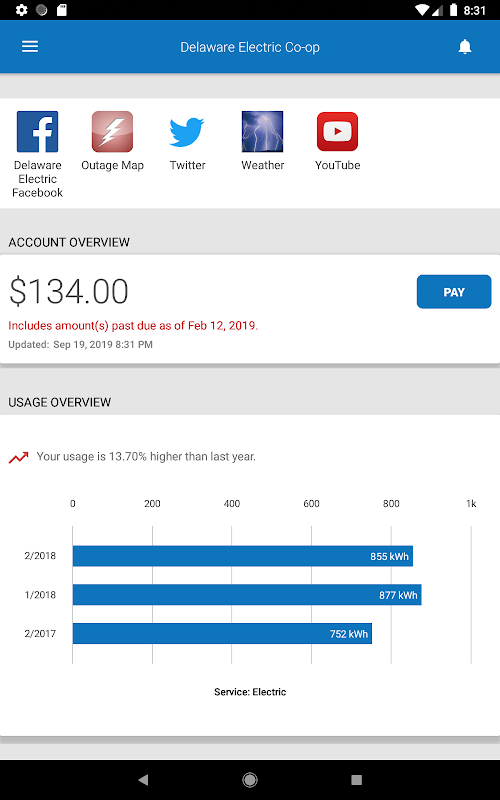Tap the settings gear in status bar
The width and height of the screenshot is (500, 800).
[x=21, y=10]
